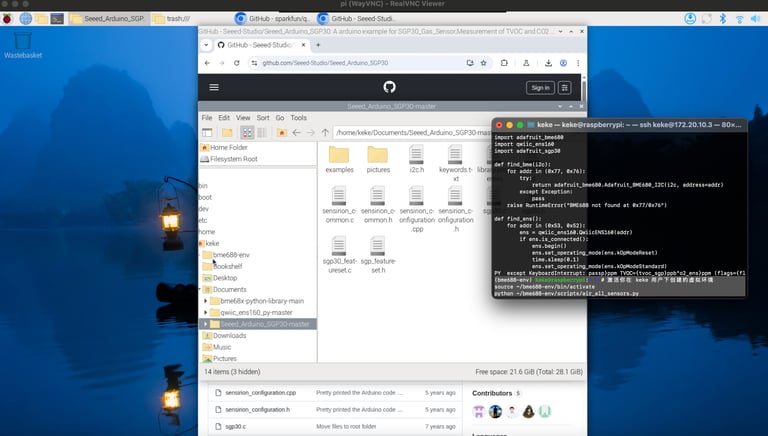768x436 pixels.
Task: Reload the GitHub page in Chromium
Action: (x=237, y=63)
